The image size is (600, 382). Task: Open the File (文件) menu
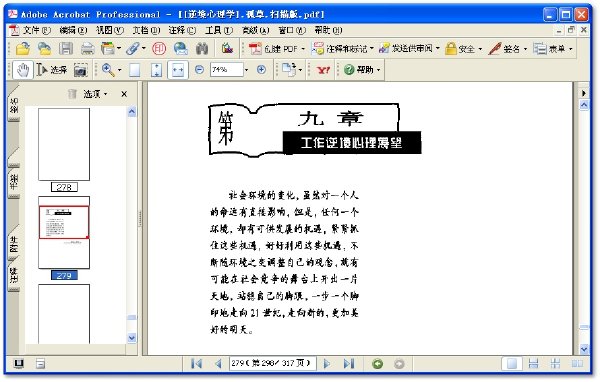pos(37,30)
